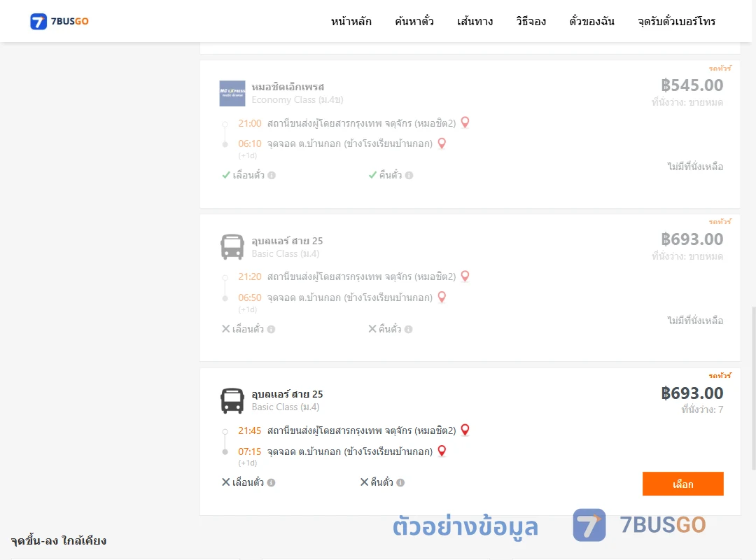Open ค้นหาตั๋ว menu item

pos(414,21)
